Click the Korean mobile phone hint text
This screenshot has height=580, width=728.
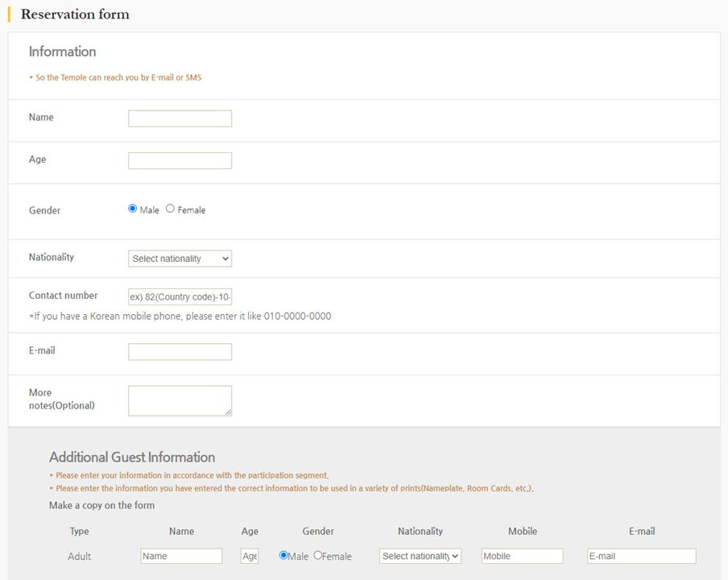pyautogui.click(x=180, y=316)
